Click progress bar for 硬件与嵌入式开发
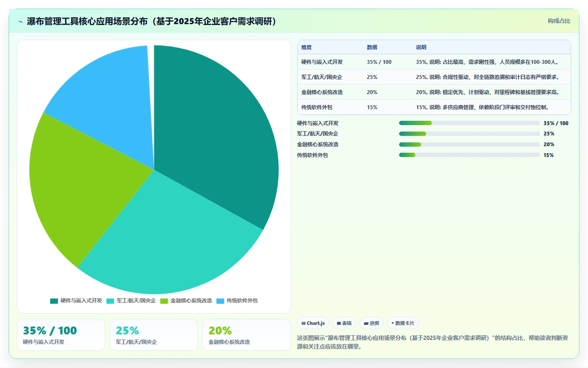Image resolution: width=588 pixels, height=368 pixels. [469, 123]
